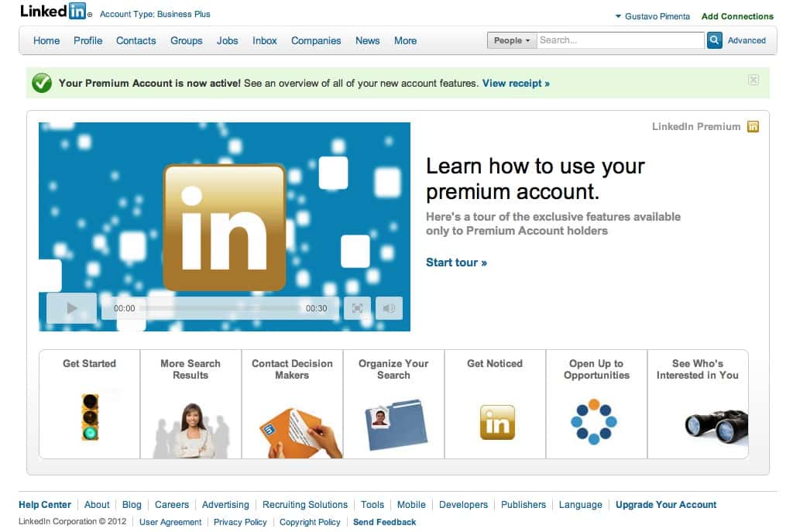Click the traffic light Get Started icon
This screenshot has width=793, height=532.
point(90,417)
